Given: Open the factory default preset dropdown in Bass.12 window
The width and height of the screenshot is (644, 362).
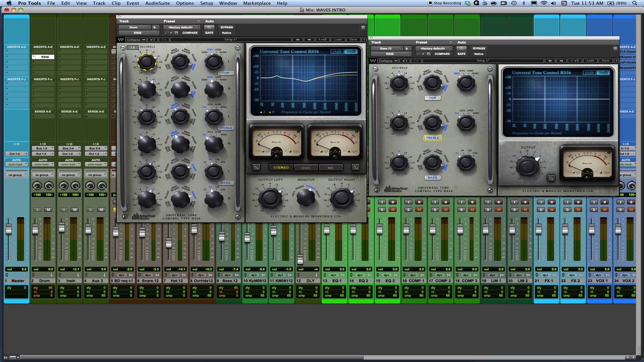Looking at the screenshot, I should pyautogui.click(x=434, y=48).
